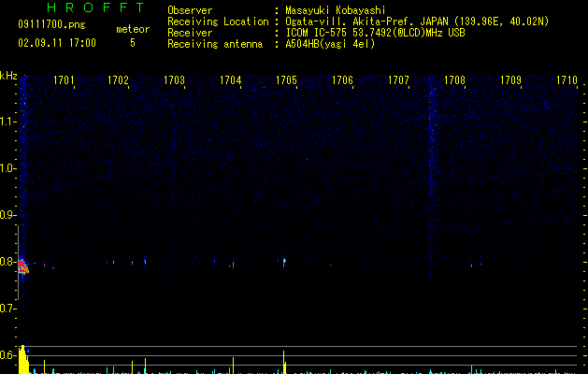Click the 0.7 kHz axis label
This screenshot has height=374, width=588.
pos(7,309)
